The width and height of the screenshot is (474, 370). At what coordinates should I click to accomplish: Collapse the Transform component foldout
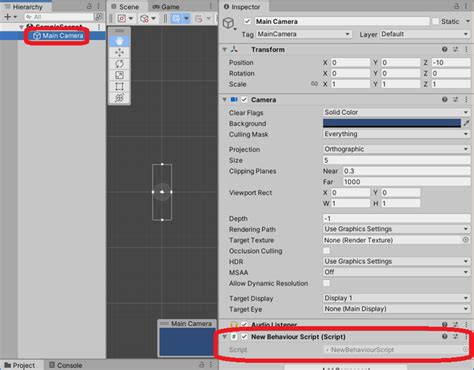point(225,50)
